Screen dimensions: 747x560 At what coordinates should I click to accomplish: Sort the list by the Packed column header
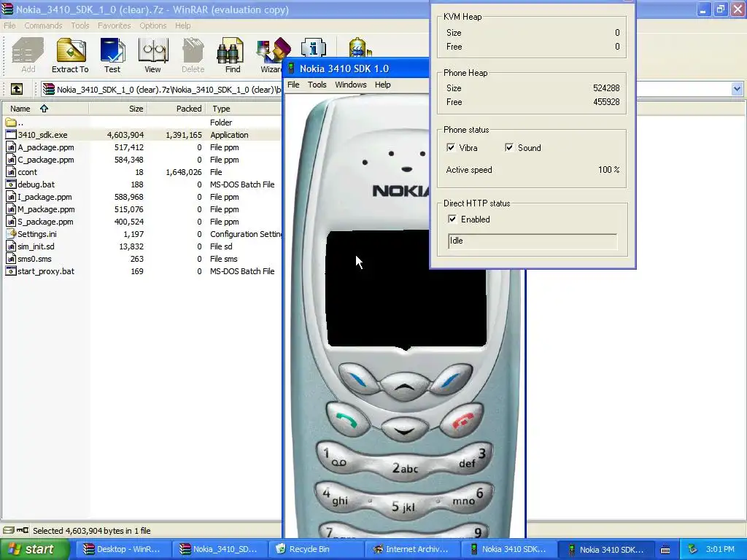point(177,109)
